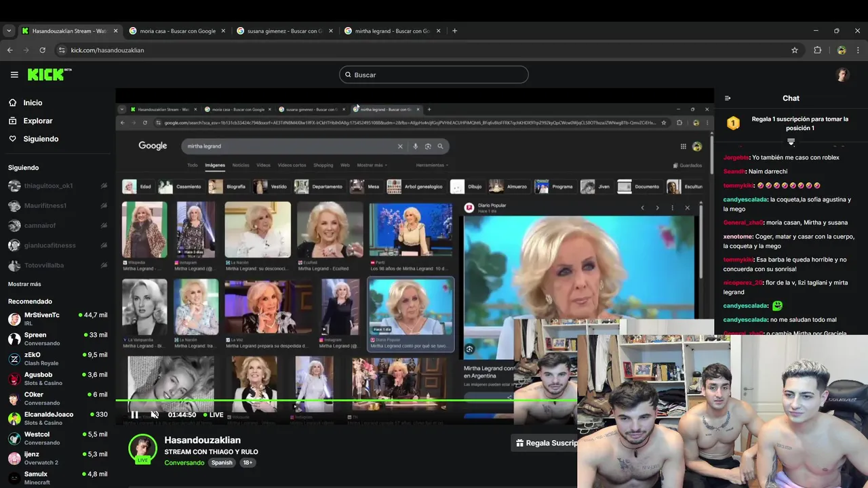Open the browser extensions menu
868x488 pixels.
[817, 50]
